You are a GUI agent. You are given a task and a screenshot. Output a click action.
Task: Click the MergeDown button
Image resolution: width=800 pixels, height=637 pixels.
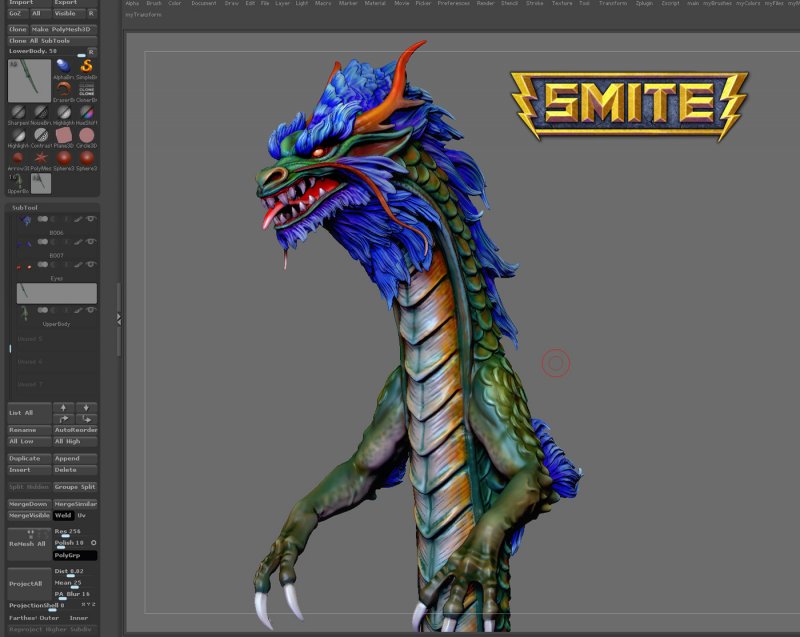click(x=29, y=504)
